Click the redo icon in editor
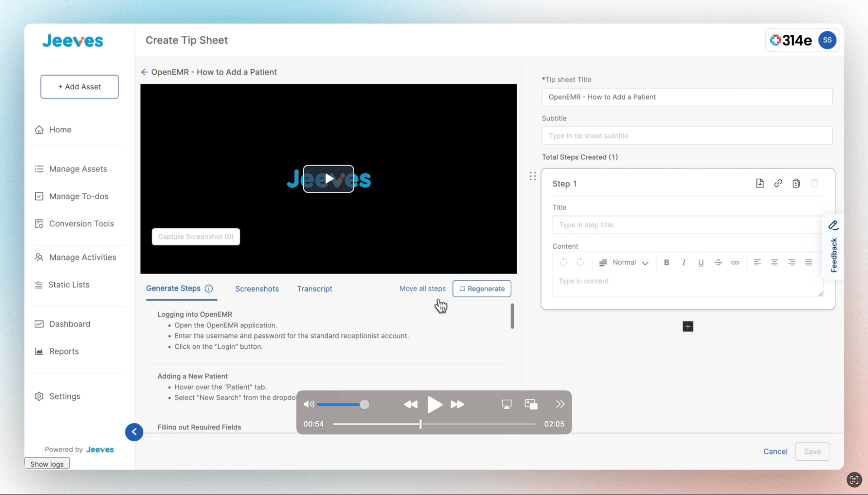868x495 pixels. tap(581, 262)
